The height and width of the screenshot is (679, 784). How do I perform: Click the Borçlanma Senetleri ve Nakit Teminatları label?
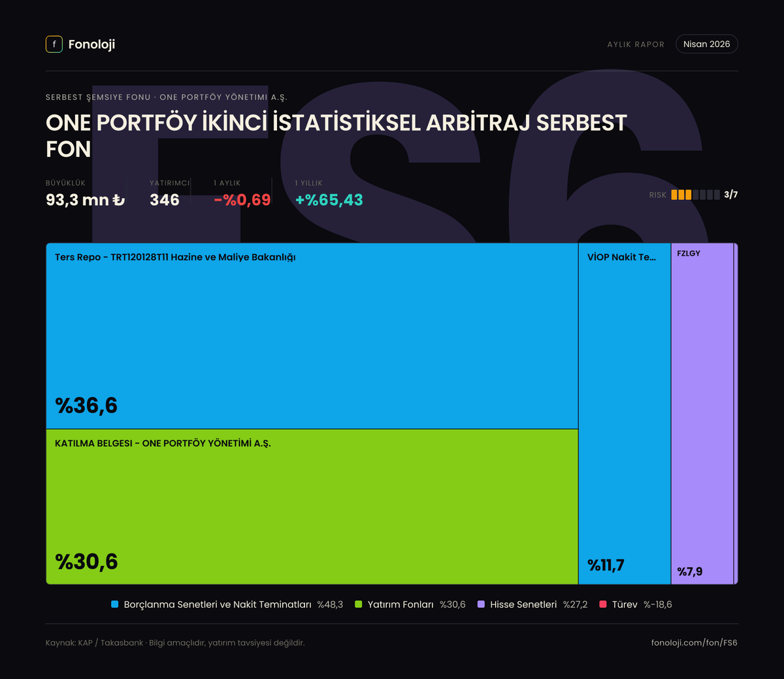pyautogui.click(x=218, y=604)
